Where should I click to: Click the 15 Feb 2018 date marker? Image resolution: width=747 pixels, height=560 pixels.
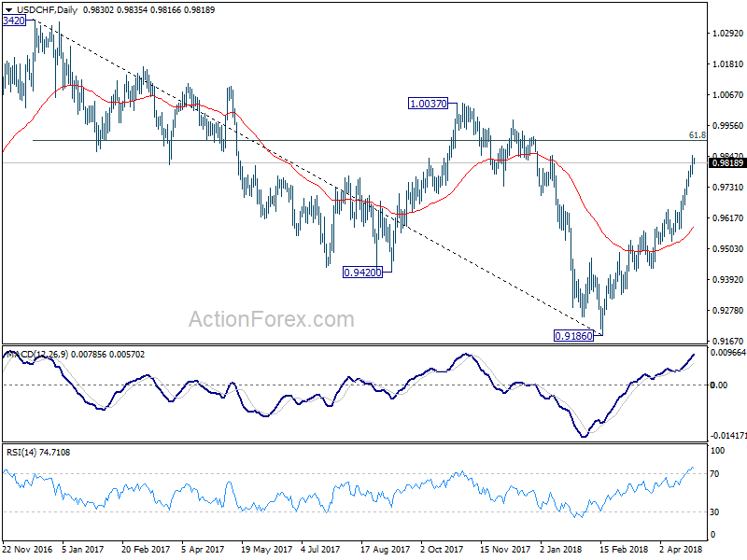point(624,549)
